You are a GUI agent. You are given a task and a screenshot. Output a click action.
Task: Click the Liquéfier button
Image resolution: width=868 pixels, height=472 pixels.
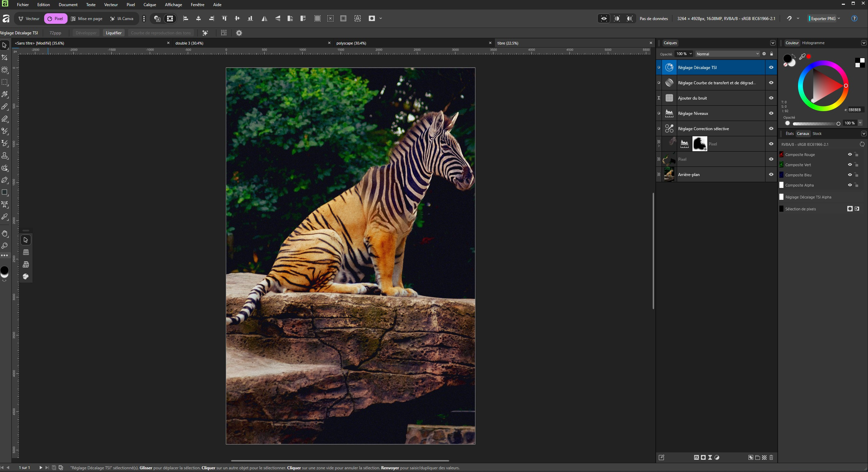[113, 33]
